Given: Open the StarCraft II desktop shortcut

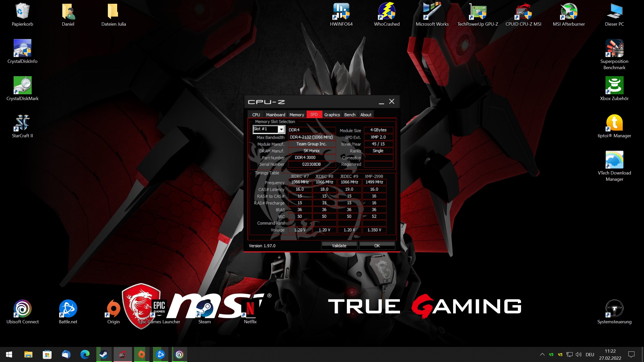Looking at the screenshot, I should pos(22,123).
